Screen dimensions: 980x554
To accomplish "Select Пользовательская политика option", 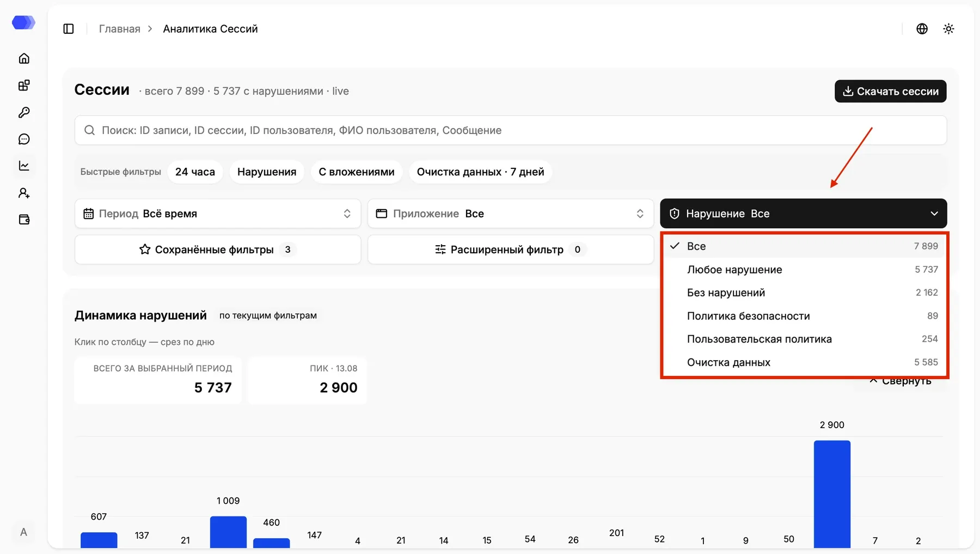I will point(805,339).
